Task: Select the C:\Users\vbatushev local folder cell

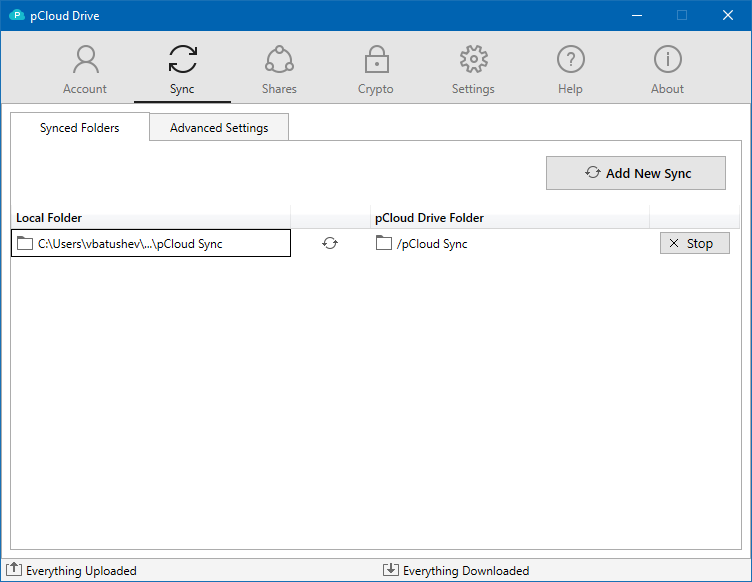Action: (151, 243)
